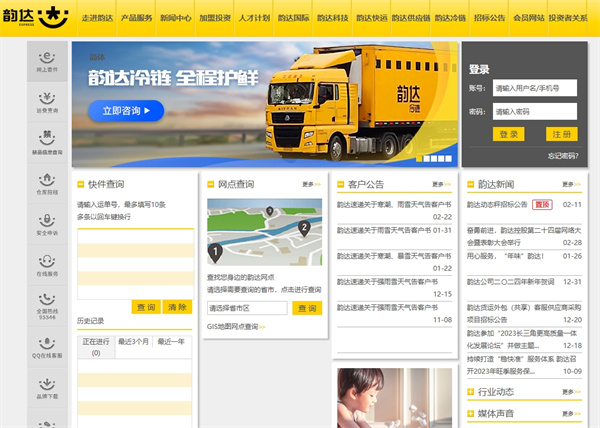This screenshot has width=600, height=428.
Task: Open the 韵达国际 menu
Action: coord(293,18)
